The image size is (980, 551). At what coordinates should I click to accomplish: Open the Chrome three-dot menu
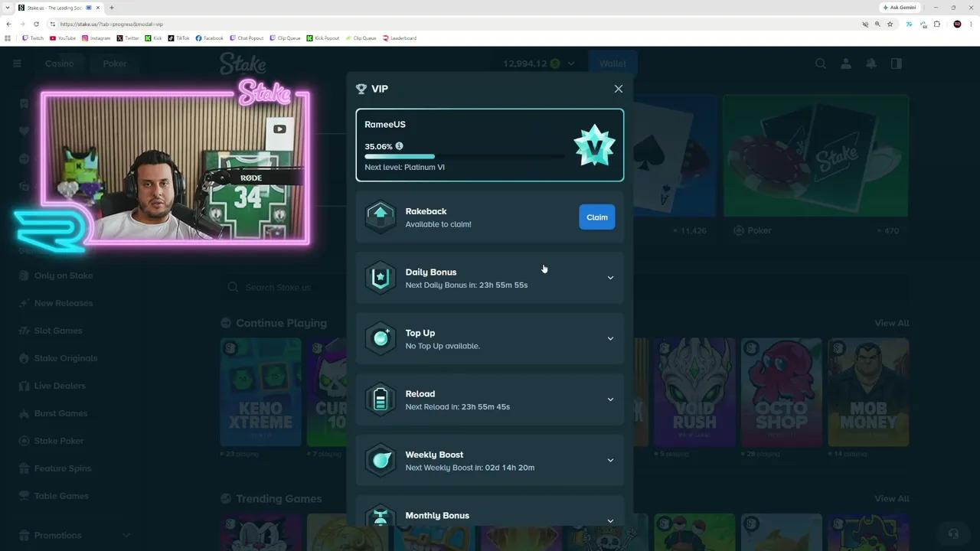pos(971,24)
